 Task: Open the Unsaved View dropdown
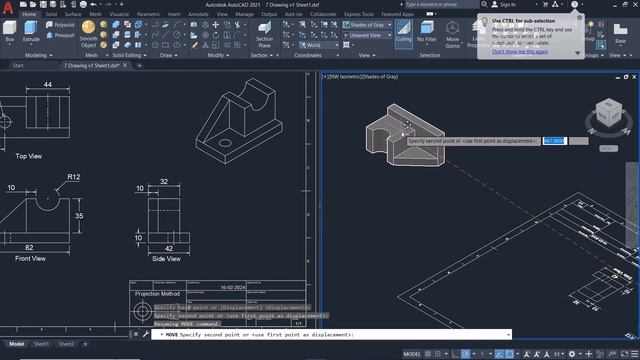(367, 35)
